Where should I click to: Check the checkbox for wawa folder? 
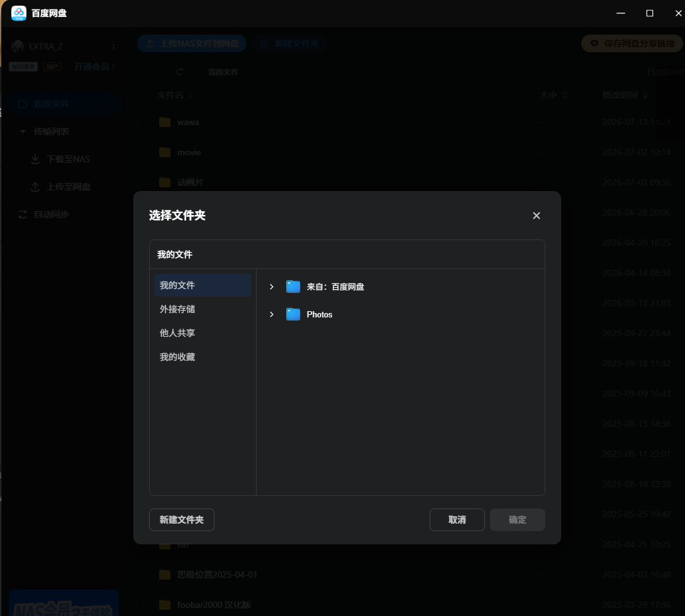pyautogui.click(x=142, y=122)
